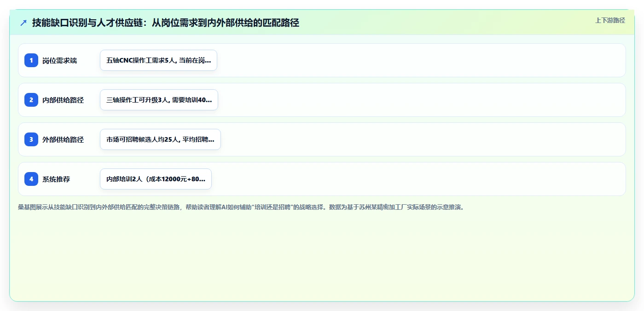Click step number badge 3
This screenshot has height=311, width=644.
tap(31, 139)
